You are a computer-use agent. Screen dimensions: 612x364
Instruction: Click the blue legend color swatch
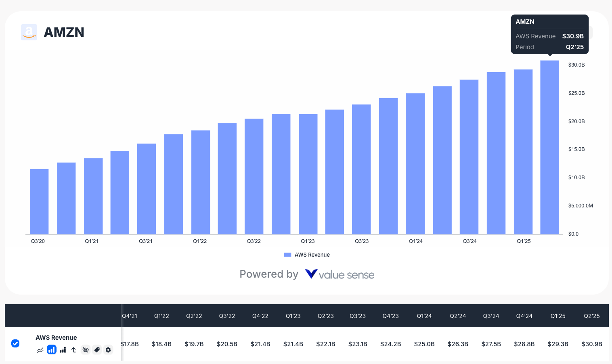(x=287, y=255)
